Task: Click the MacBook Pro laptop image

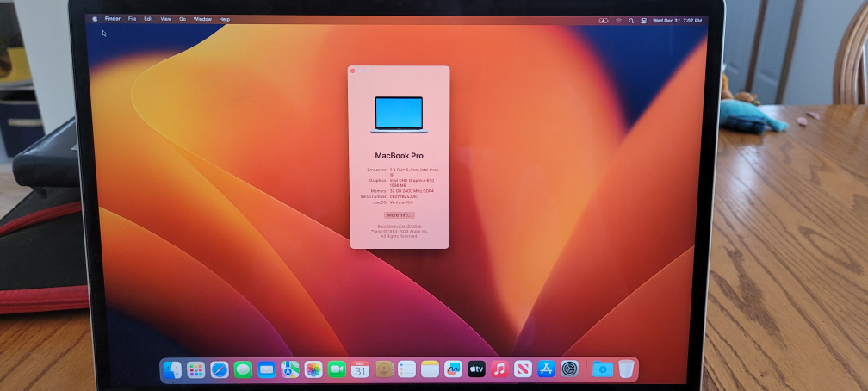Action: coord(400,115)
